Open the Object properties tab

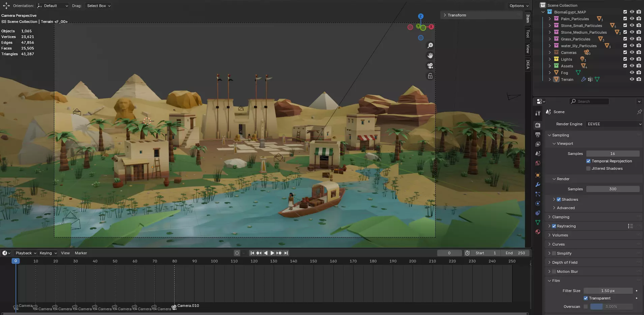click(538, 175)
